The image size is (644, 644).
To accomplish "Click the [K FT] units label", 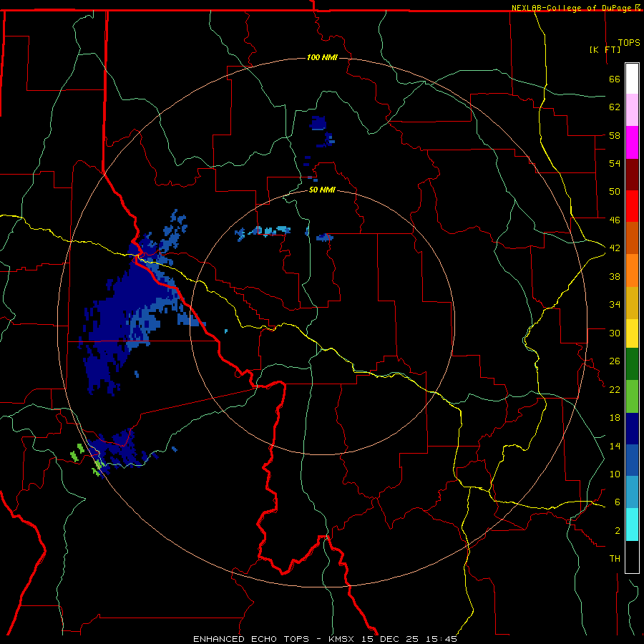I will click(x=605, y=49).
